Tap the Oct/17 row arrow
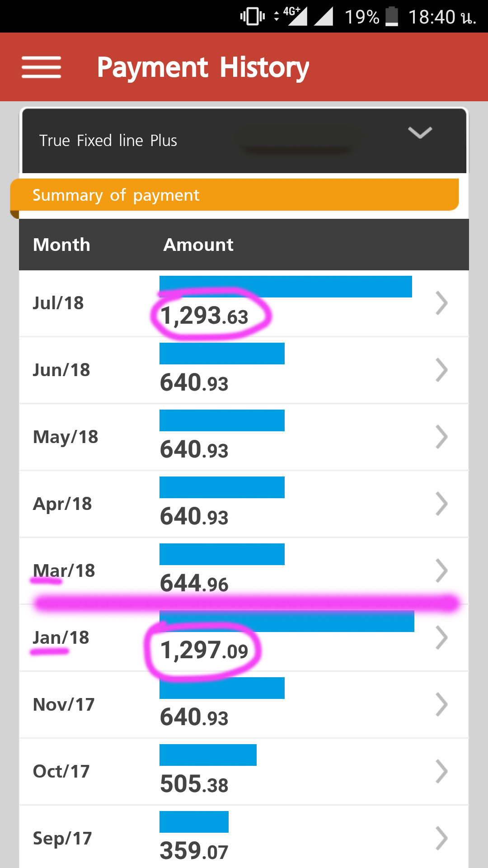Image resolution: width=488 pixels, height=868 pixels. click(x=441, y=771)
